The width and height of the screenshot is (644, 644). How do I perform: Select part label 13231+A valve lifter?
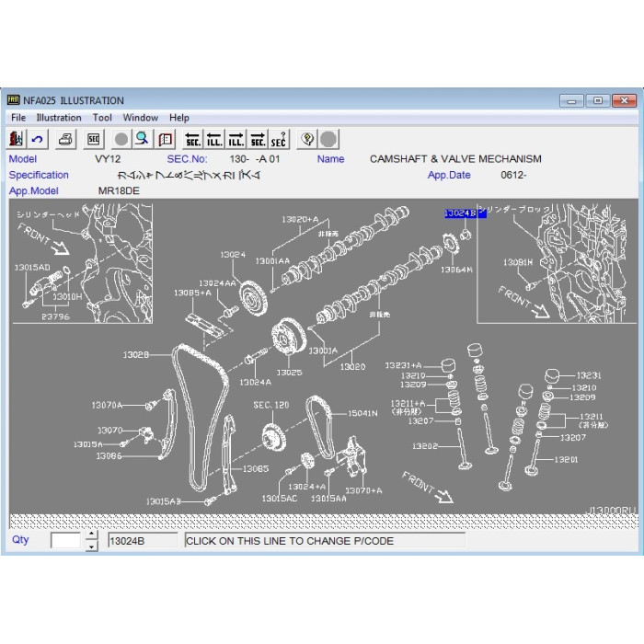(x=403, y=365)
